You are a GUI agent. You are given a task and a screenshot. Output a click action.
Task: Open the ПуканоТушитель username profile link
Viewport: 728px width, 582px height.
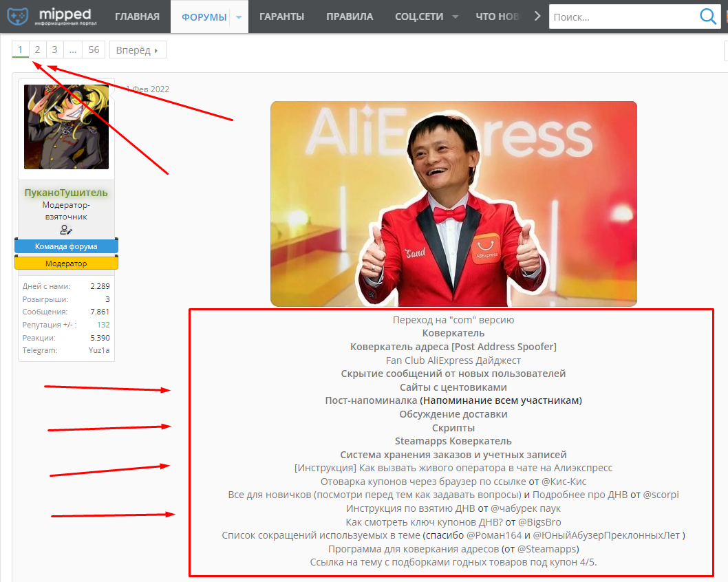click(66, 193)
